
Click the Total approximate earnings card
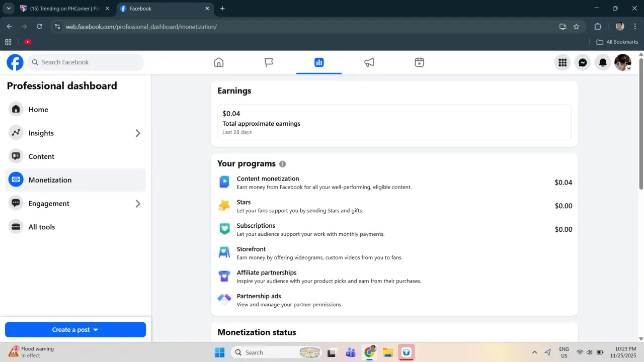394,122
